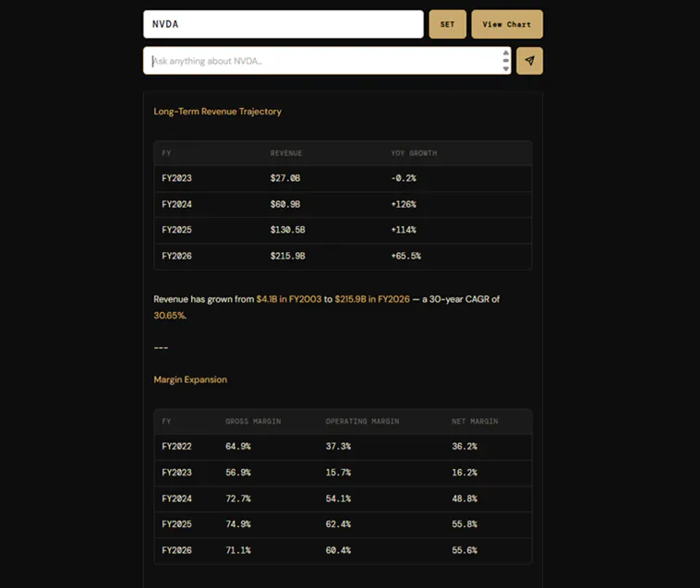
Task: Click the 54.1% operating margin value
Action: pyautogui.click(x=338, y=498)
